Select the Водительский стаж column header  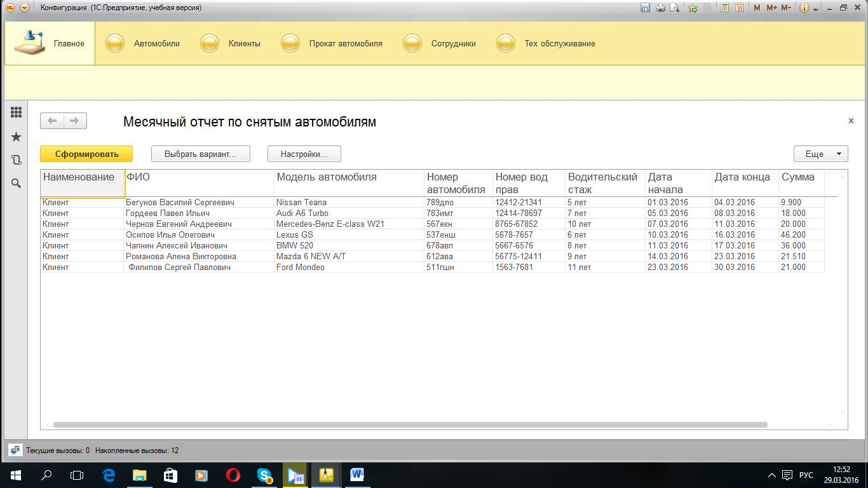pyautogui.click(x=605, y=184)
